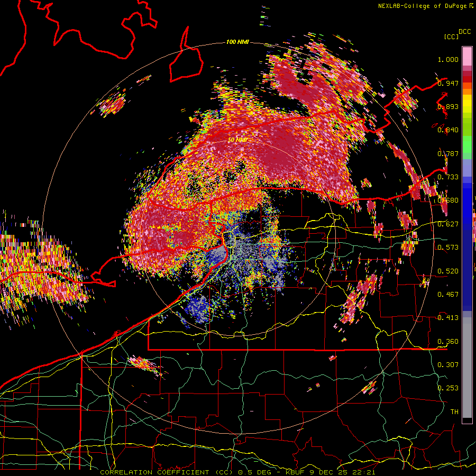
Task: Click the light pink segment of color bar
Action: [x=467, y=56]
